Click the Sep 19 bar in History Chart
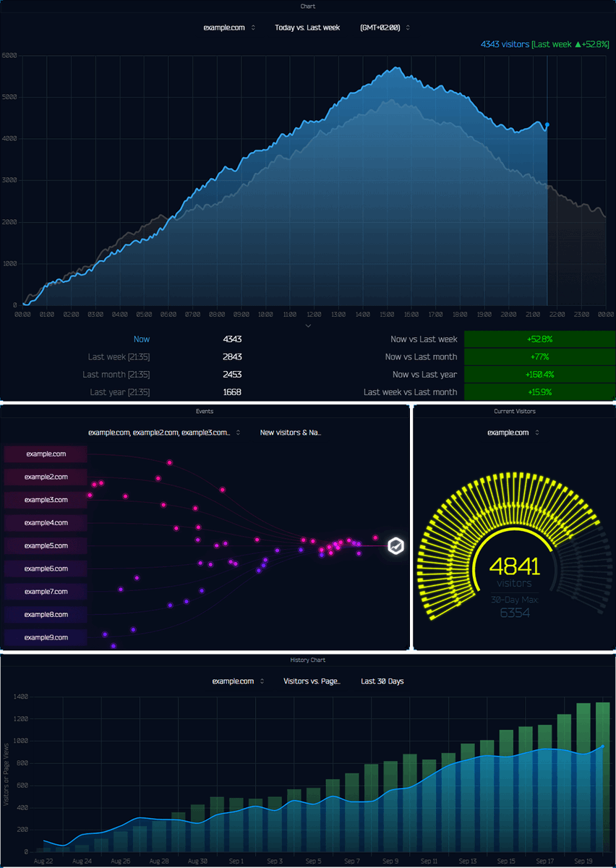This screenshot has width=616, height=868. point(583,778)
